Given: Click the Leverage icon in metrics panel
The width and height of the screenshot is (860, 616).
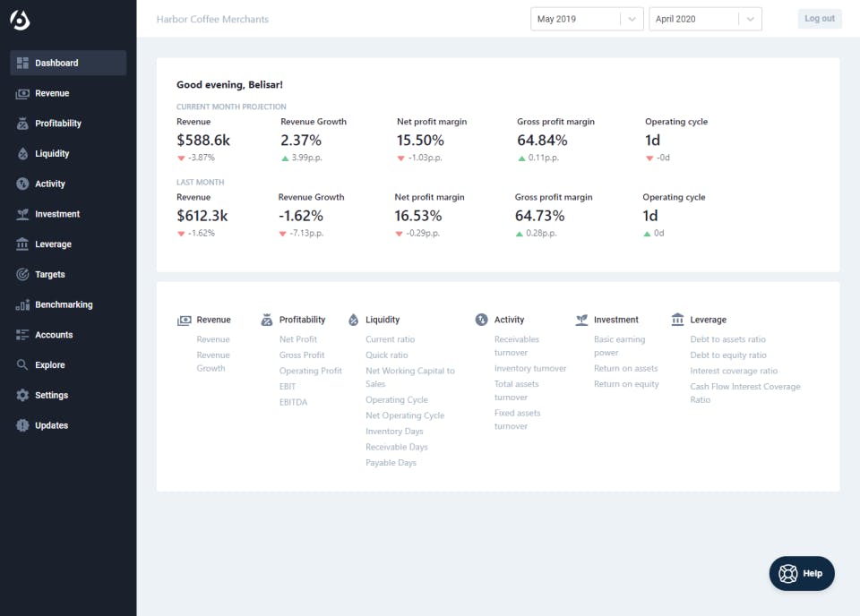Looking at the screenshot, I should pos(678,320).
